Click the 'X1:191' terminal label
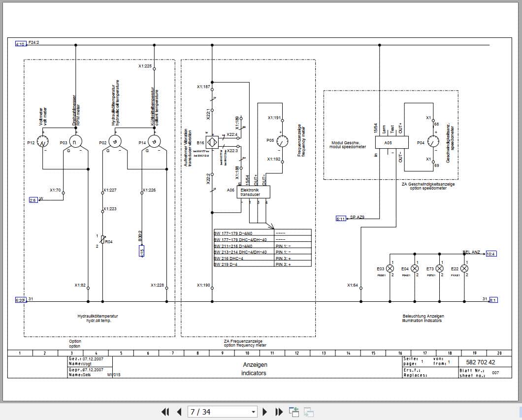Viewport: 522px width, 420px height. 274,118
